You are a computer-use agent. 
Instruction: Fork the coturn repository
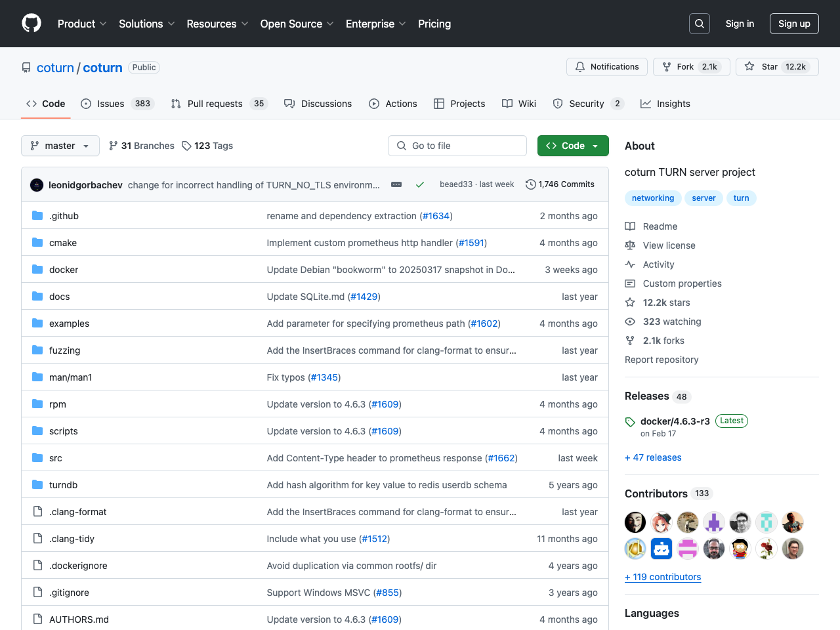pos(691,67)
